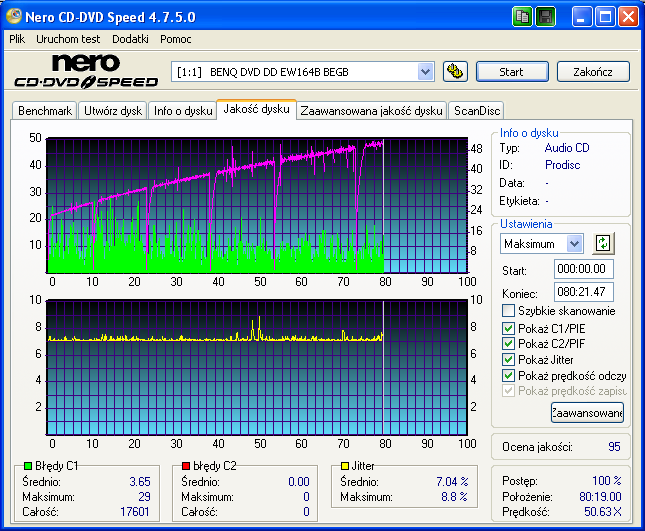Viewport: 645px width, 531px height.
Task: Click the Jitter Średnio value 7.04 %
Action: point(452,481)
